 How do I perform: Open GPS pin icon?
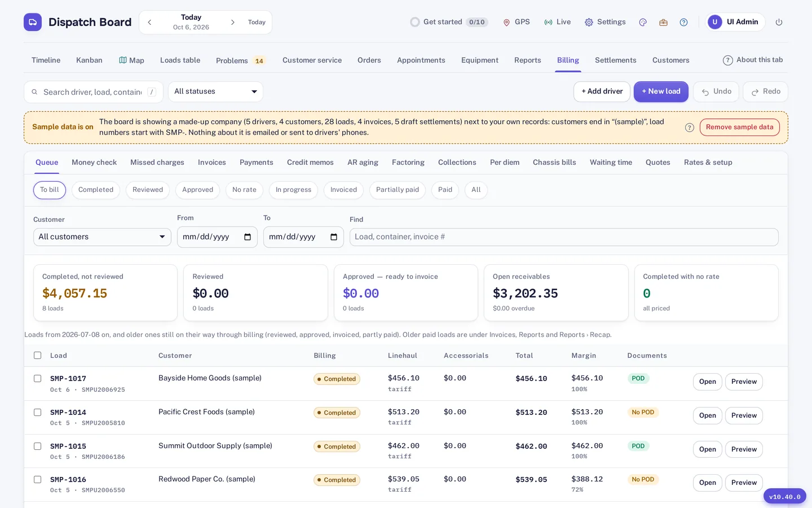click(x=506, y=23)
